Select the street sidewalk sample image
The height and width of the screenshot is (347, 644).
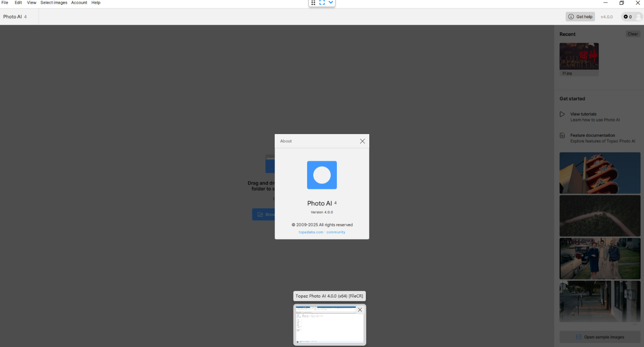(x=600, y=301)
